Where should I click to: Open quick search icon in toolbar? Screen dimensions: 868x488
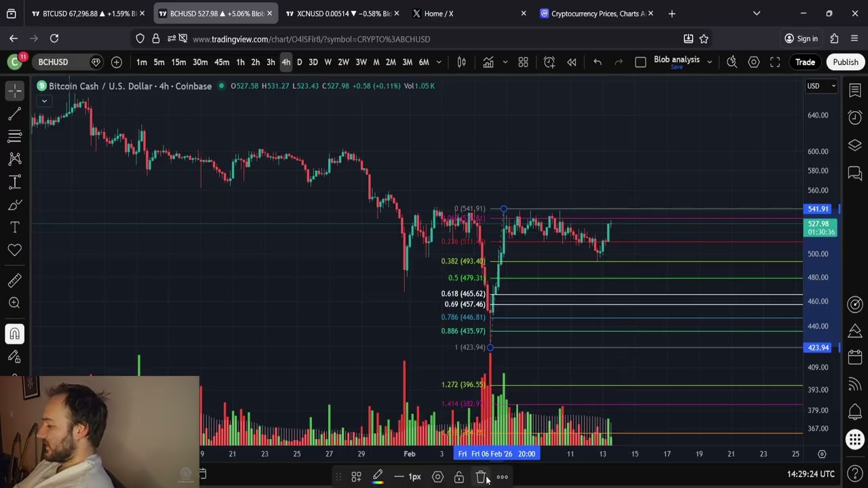(x=732, y=62)
